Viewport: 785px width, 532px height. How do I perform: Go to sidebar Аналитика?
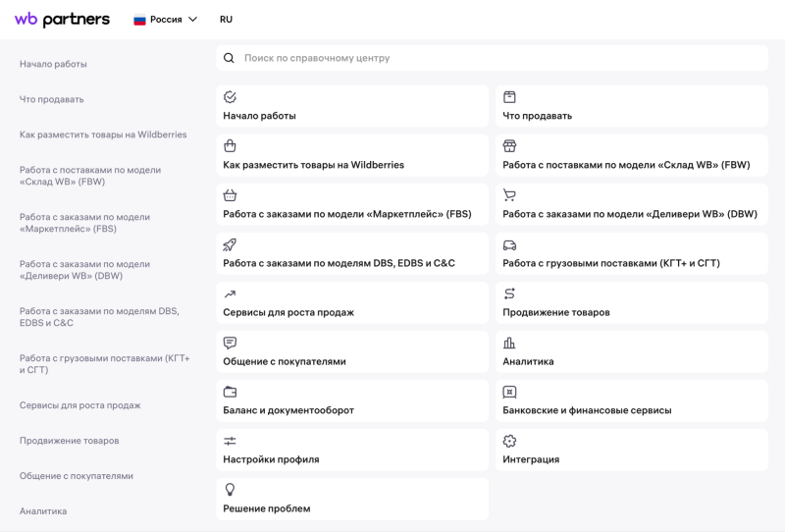pyautogui.click(x=43, y=511)
